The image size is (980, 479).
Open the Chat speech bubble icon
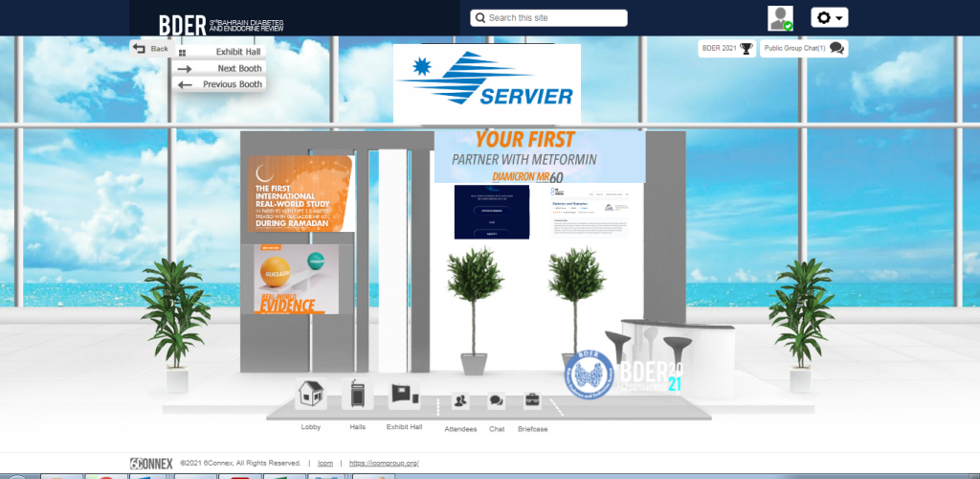tap(496, 402)
